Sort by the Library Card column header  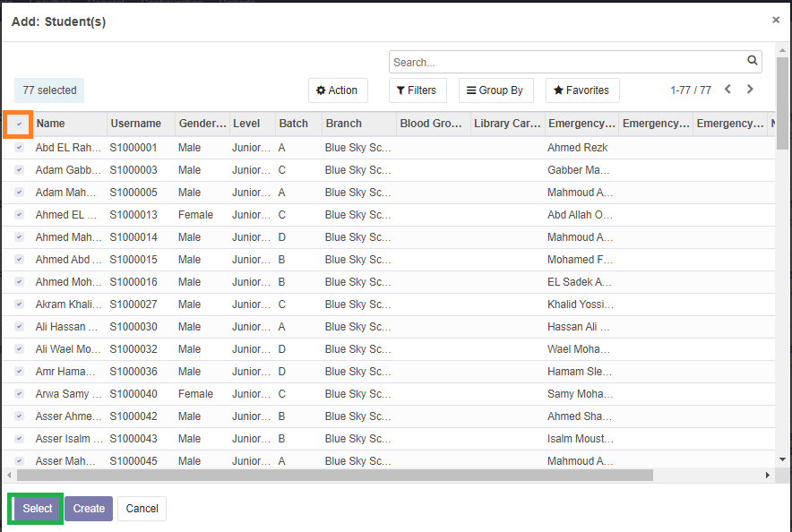(507, 124)
